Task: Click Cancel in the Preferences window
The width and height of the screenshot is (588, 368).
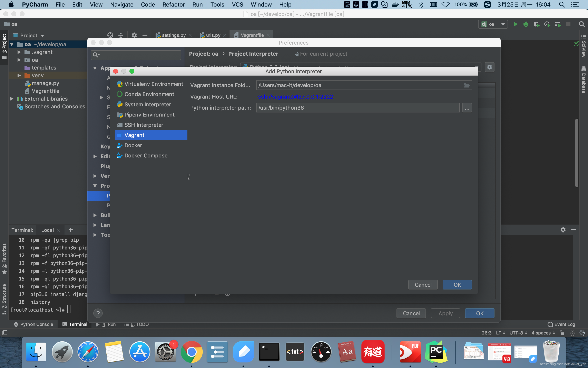Action: [x=411, y=313]
